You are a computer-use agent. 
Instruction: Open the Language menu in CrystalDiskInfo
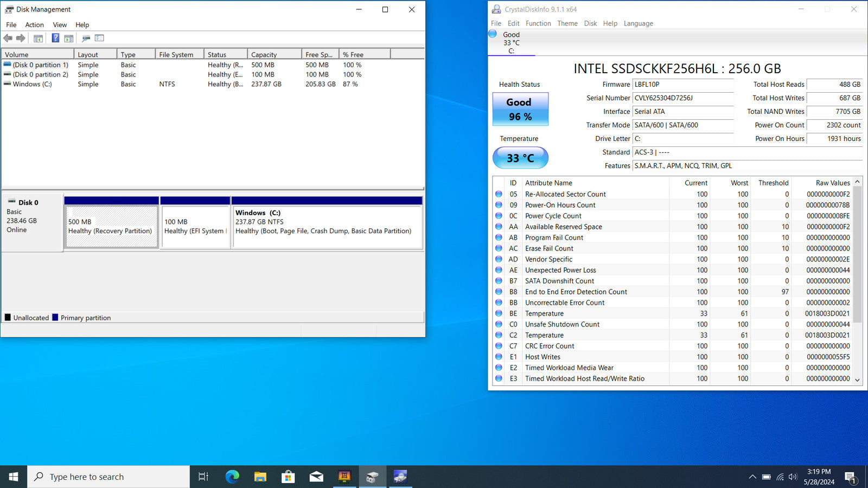(x=639, y=23)
